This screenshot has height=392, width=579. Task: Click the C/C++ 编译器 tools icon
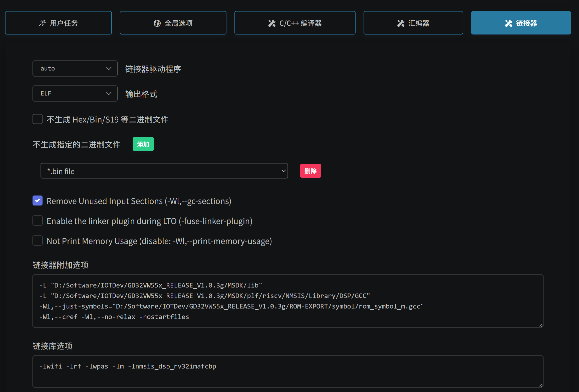pos(272,23)
